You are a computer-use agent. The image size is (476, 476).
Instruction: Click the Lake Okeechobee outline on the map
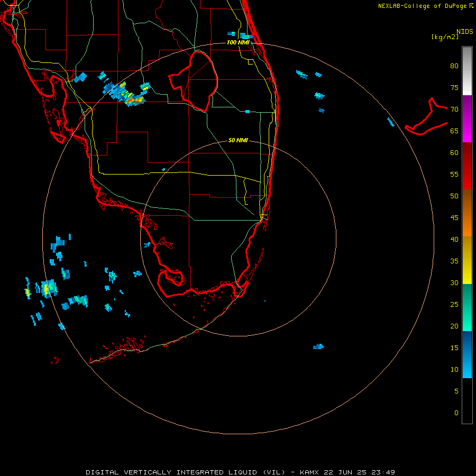pyautogui.click(x=194, y=81)
